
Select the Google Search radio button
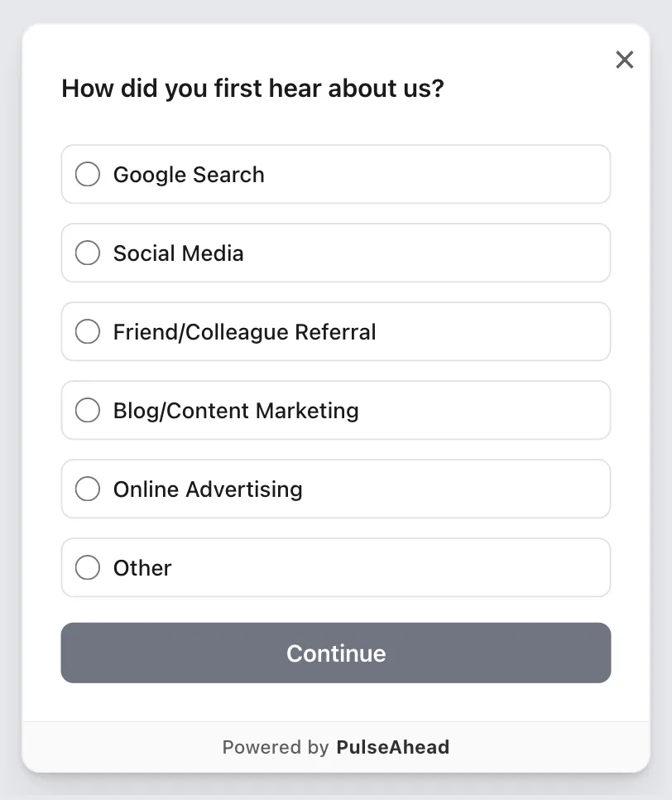click(x=87, y=174)
